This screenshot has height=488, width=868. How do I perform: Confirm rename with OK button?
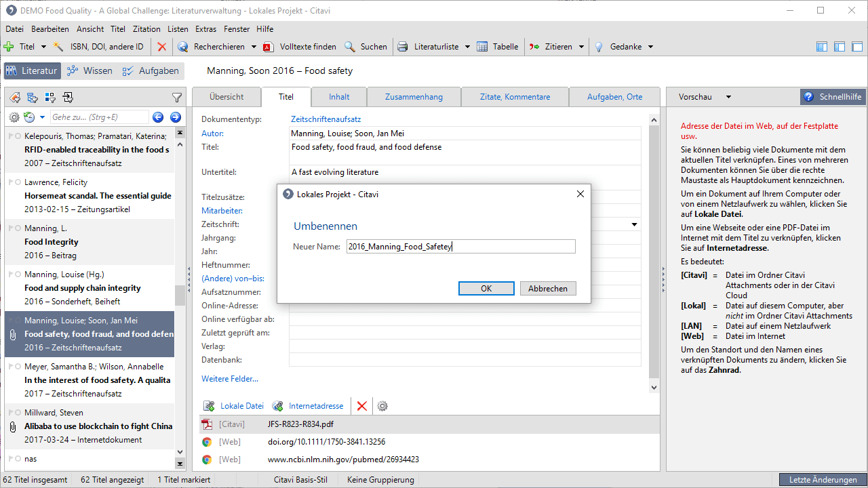[x=486, y=288]
